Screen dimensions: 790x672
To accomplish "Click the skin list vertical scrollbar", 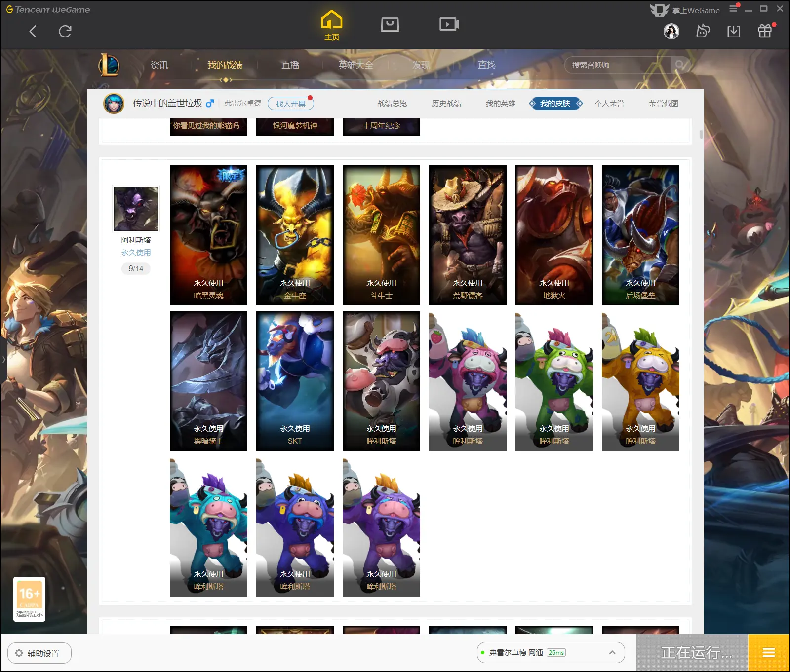I will (701, 134).
